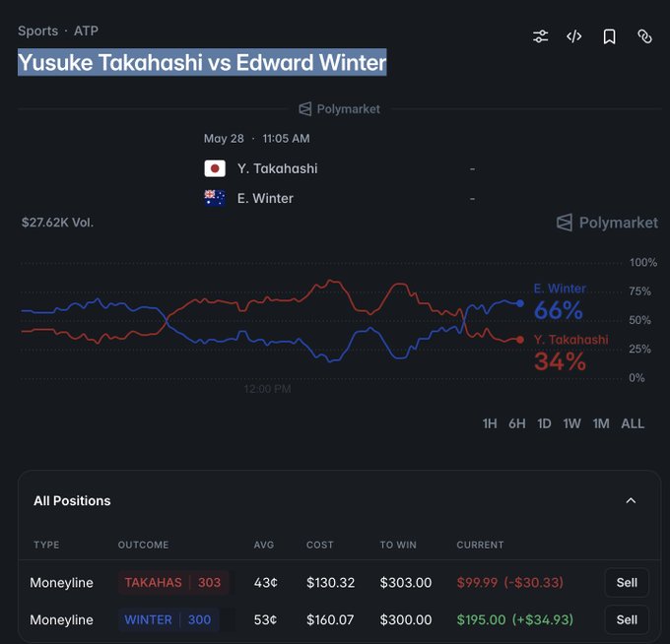
Task: Click the $27.62K Vol. label
Action: [x=58, y=223]
